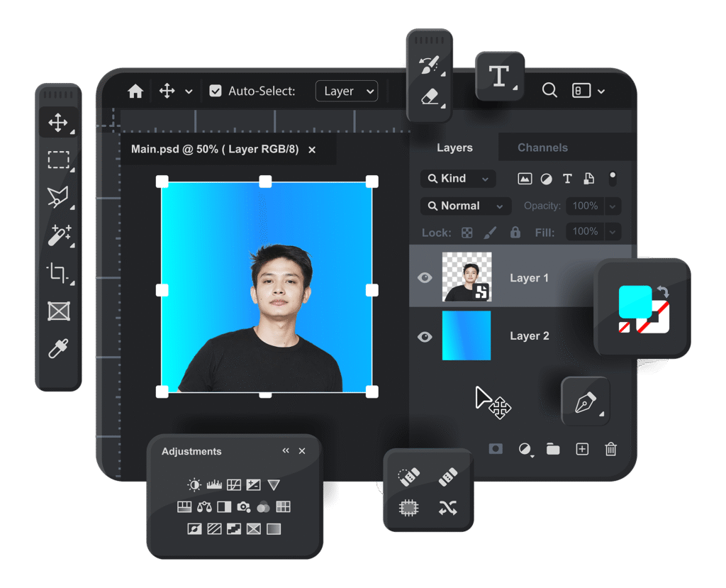Viewport: 726px width, 588px height.
Task: Uncheck the Auto-Select checkbox
Action: coord(216,91)
